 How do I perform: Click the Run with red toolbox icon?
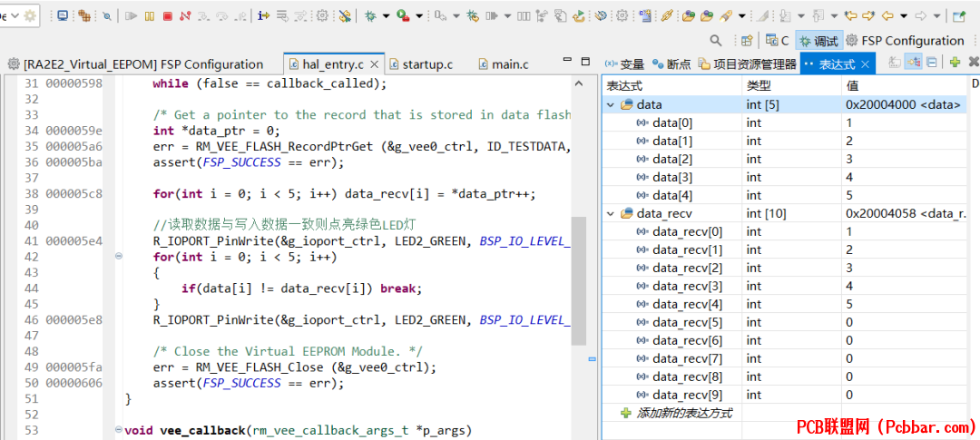[403, 16]
